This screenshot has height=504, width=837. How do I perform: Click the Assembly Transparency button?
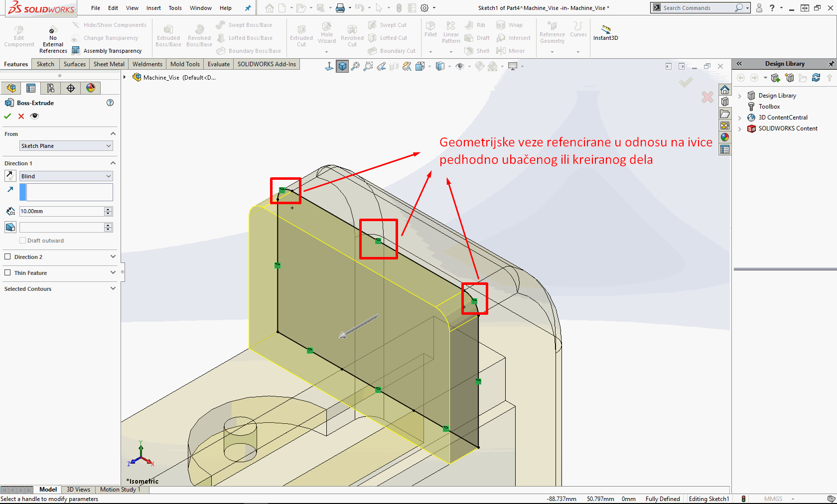(108, 51)
